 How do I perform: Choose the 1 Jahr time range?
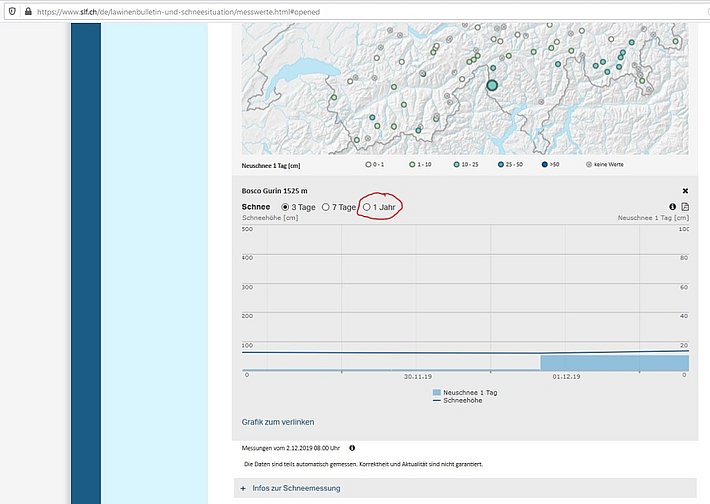tap(367, 207)
